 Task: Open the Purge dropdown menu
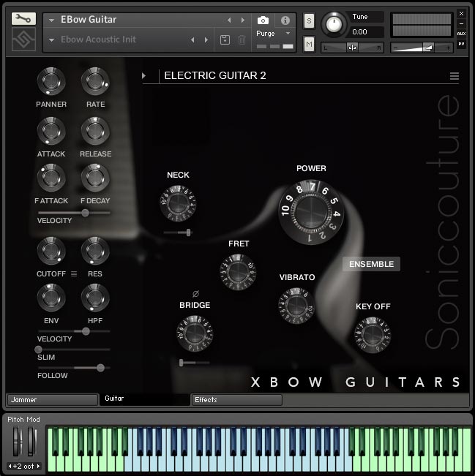pos(288,33)
